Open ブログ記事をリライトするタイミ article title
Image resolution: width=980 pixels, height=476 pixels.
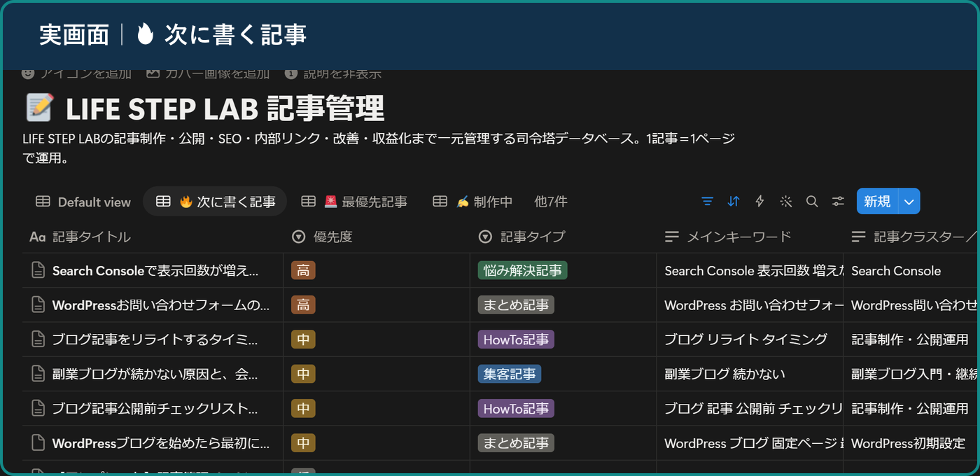155,339
